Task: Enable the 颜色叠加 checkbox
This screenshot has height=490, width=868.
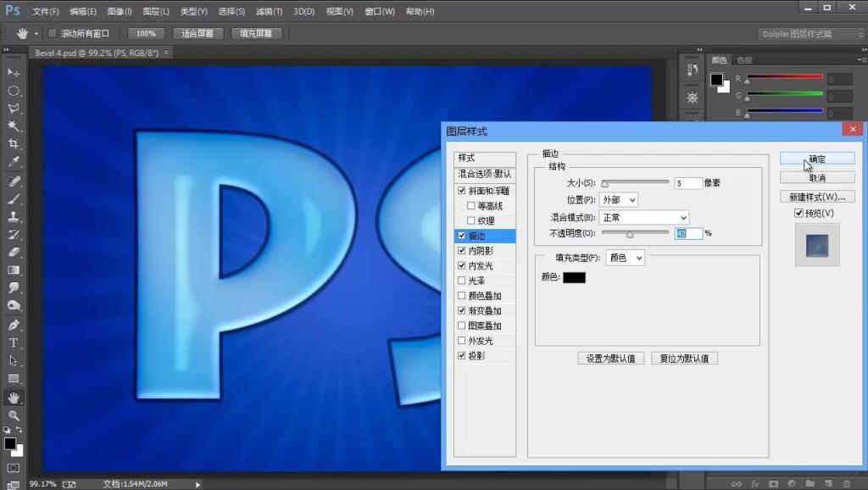Action: click(x=462, y=296)
